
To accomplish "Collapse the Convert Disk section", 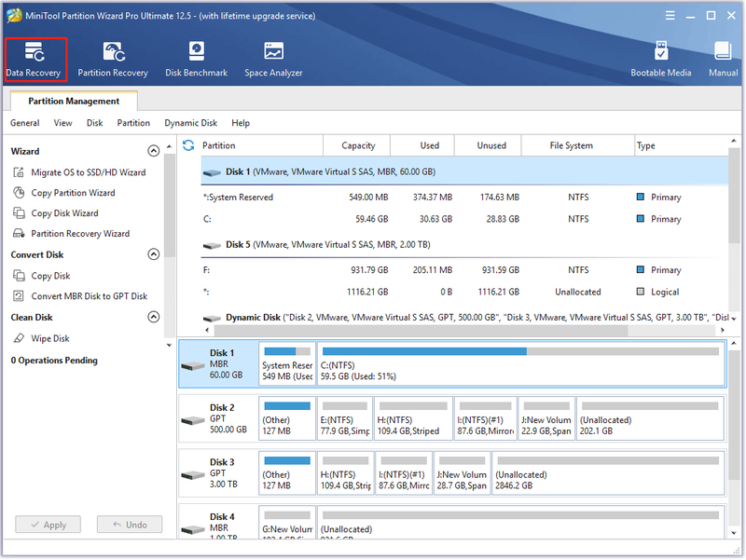I will (153, 254).
